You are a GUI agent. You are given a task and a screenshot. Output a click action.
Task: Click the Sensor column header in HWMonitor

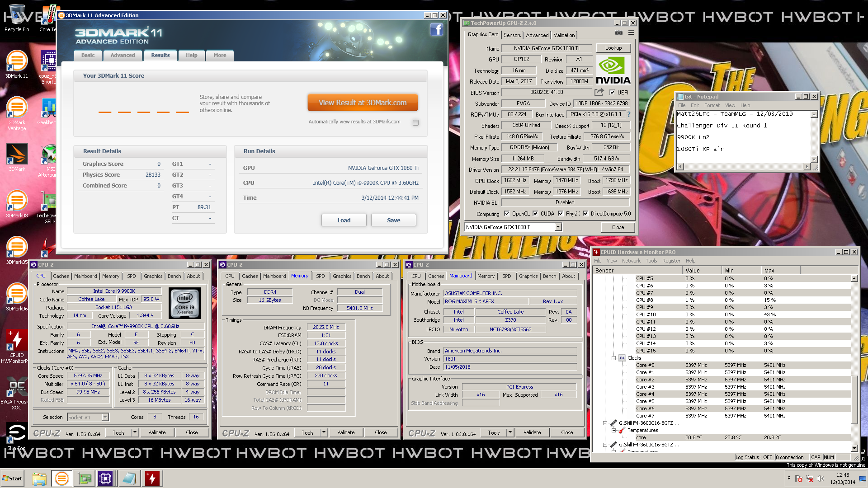pyautogui.click(x=637, y=271)
